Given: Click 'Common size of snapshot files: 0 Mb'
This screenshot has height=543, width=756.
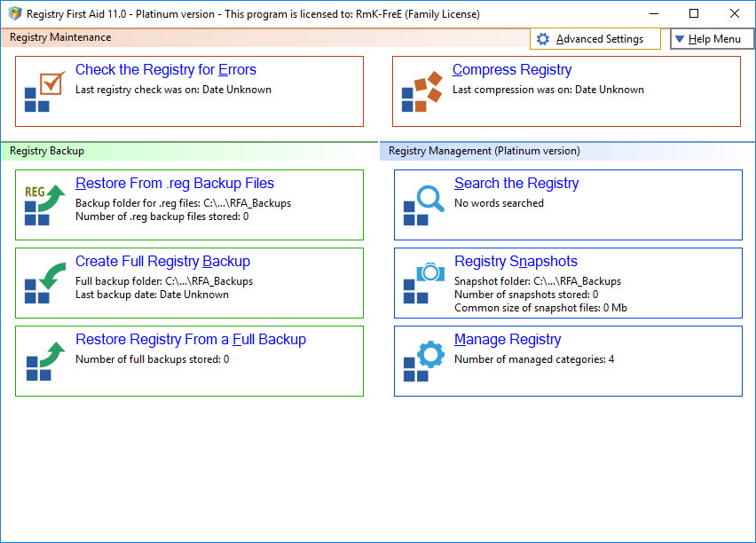Looking at the screenshot, I should tap(540, 308).
